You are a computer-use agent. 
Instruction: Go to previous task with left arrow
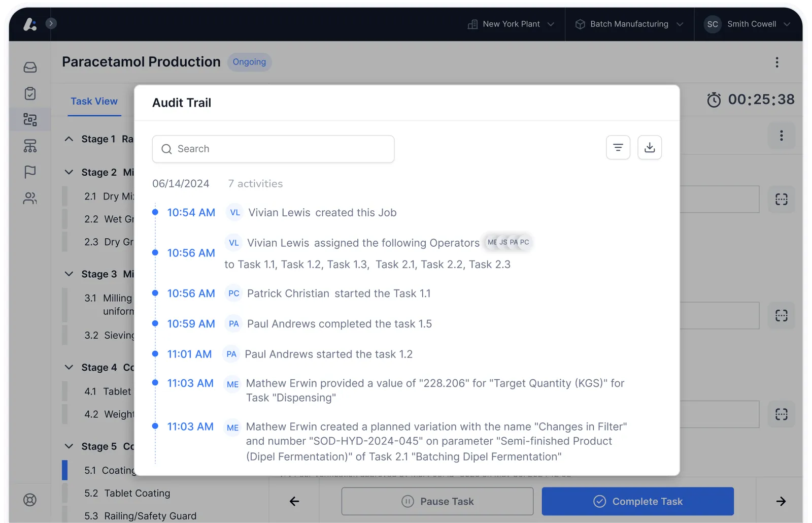coord(294,501)
